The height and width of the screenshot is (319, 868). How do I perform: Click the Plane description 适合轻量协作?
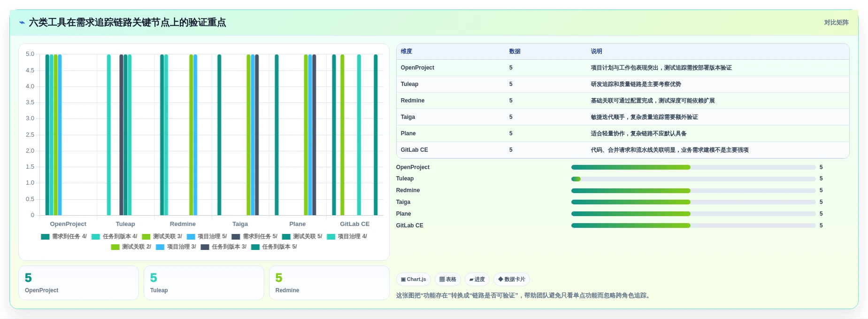click(607, 134)
